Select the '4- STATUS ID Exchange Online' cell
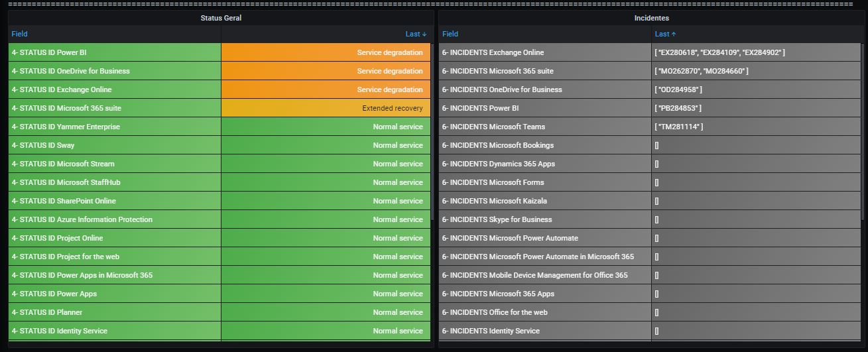 pyautogui.click(x=115, y=89)
